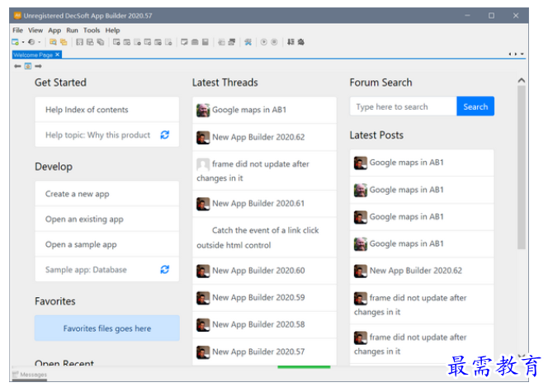Click 'Create a new app'

click(x=107, y=194)
